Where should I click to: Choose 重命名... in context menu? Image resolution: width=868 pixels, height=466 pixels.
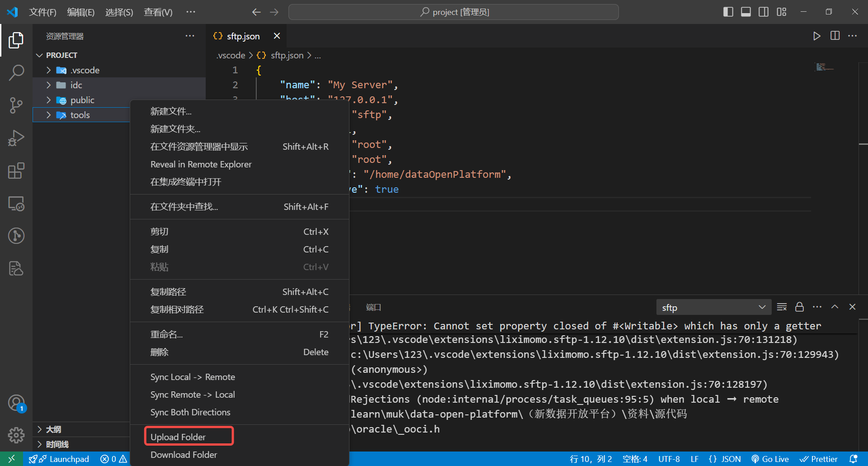240,334
